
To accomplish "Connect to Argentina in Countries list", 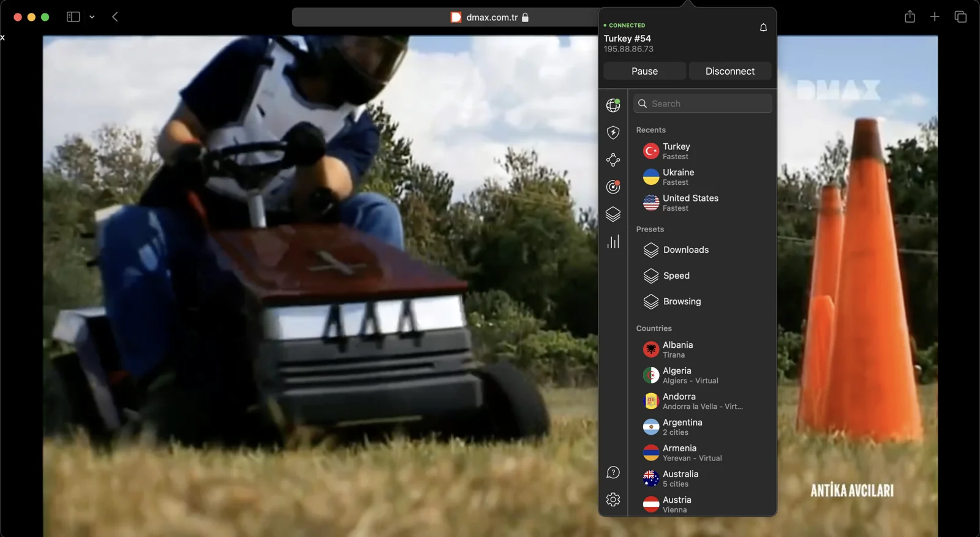I will coord(682,427).
